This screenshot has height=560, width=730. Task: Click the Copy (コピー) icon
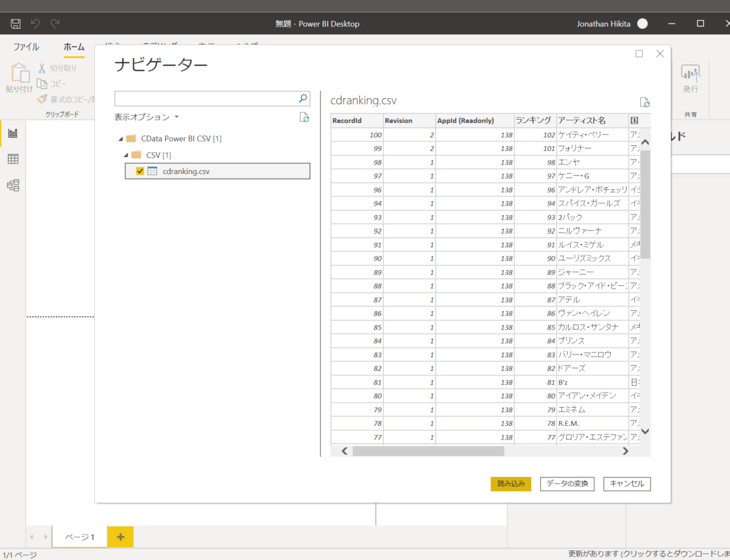pos(42,84)
